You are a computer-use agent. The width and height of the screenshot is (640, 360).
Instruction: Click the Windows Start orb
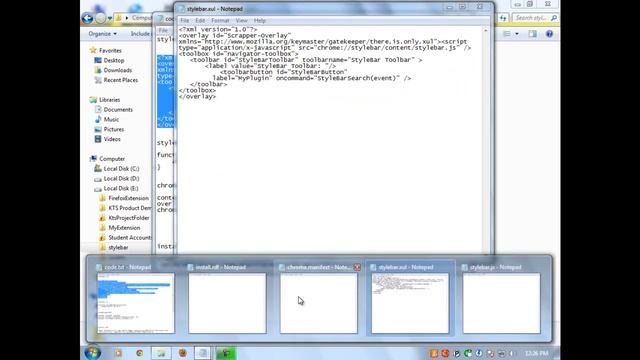92,353
